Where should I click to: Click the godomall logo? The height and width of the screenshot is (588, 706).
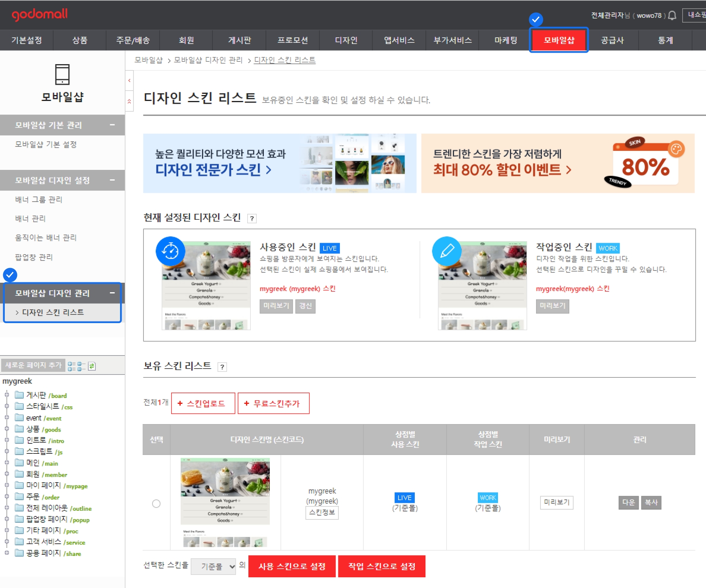point(40,15)
